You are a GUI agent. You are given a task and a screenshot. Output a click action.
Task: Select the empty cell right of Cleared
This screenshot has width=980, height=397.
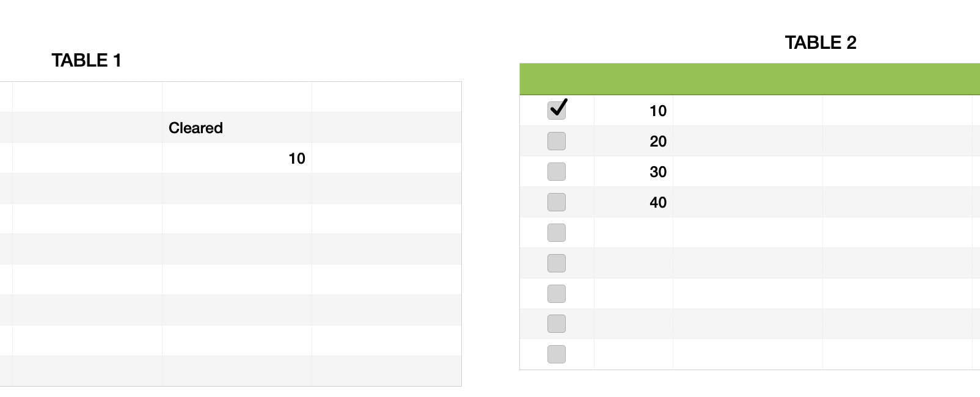pyautogui.click(x=387, y=128)
